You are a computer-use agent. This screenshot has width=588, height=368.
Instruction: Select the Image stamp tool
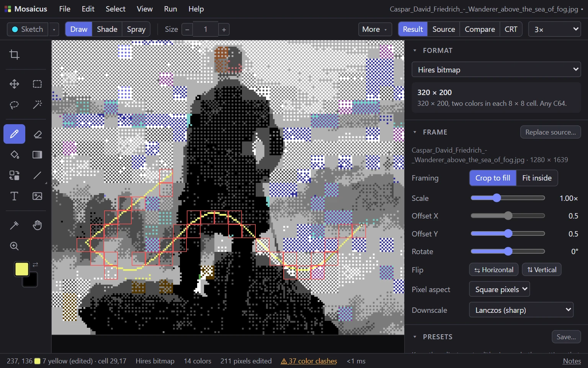point(37,196)
